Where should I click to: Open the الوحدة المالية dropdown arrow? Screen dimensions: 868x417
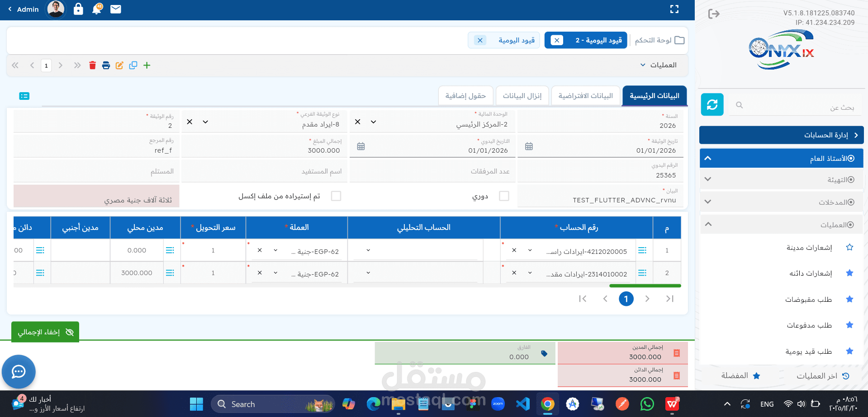coord(374,122)
